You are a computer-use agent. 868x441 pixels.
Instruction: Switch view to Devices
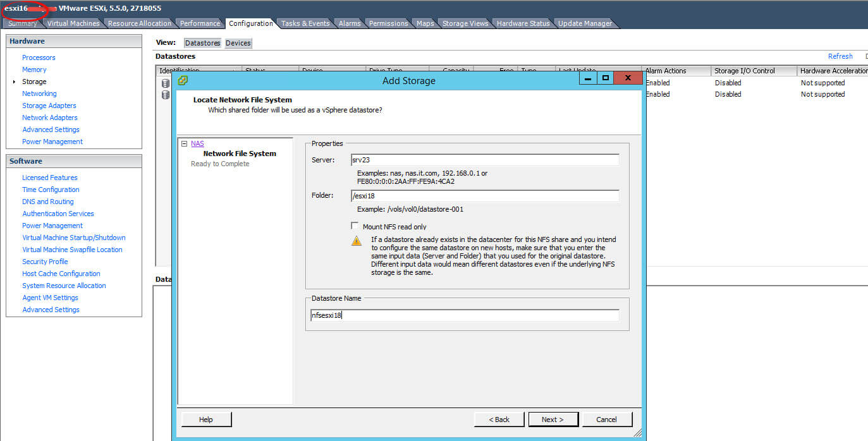[x=238, y=43]
